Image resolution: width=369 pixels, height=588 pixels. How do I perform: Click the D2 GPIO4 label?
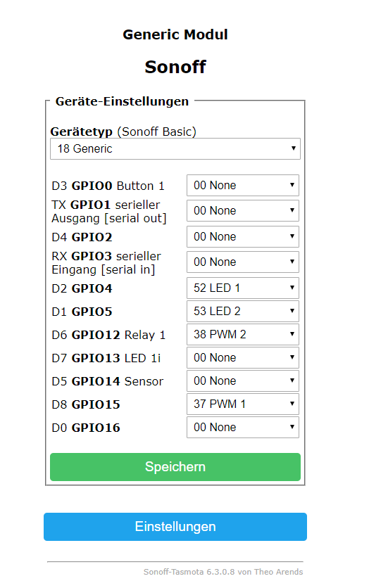tap(82, 289)
